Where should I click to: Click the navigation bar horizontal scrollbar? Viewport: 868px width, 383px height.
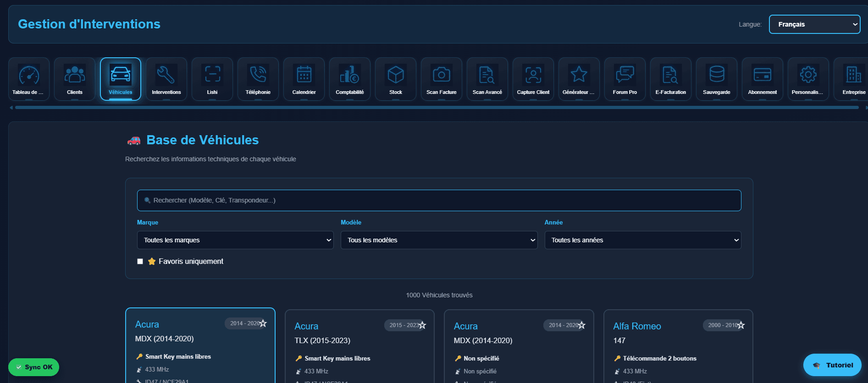click(437, 108)
